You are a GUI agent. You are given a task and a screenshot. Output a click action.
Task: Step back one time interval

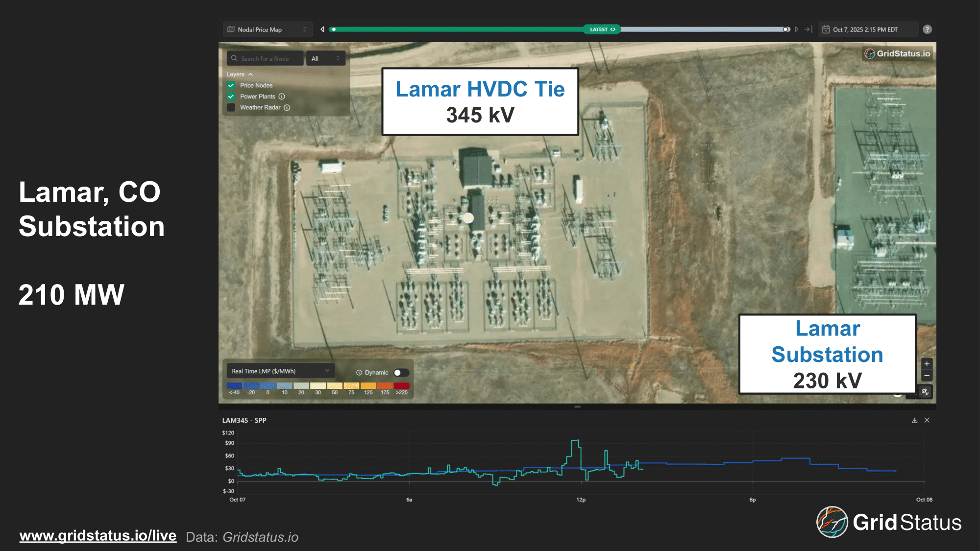coord(322,29)
